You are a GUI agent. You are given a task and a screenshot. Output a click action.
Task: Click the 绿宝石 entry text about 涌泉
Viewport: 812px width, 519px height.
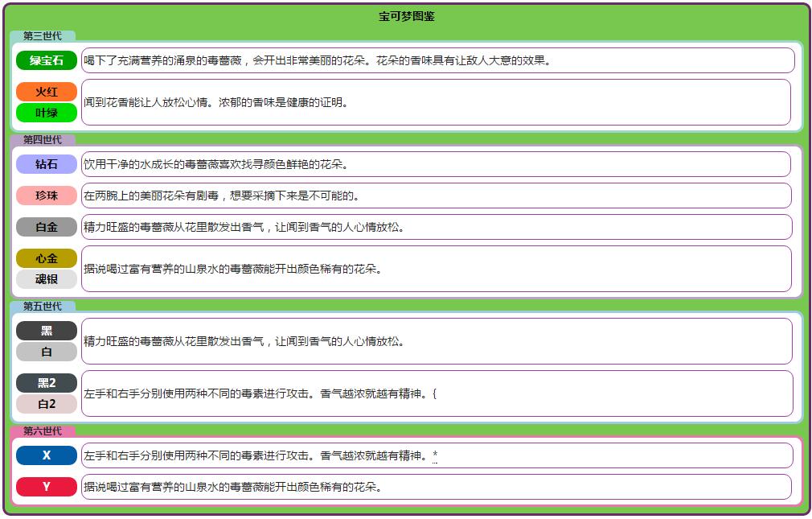[x=317, y=60]
